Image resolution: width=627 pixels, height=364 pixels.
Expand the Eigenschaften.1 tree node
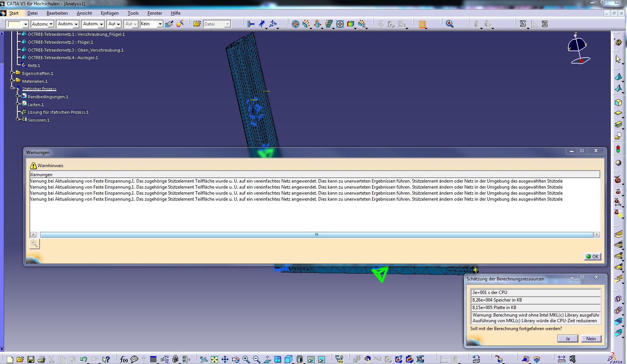(12, 73)
